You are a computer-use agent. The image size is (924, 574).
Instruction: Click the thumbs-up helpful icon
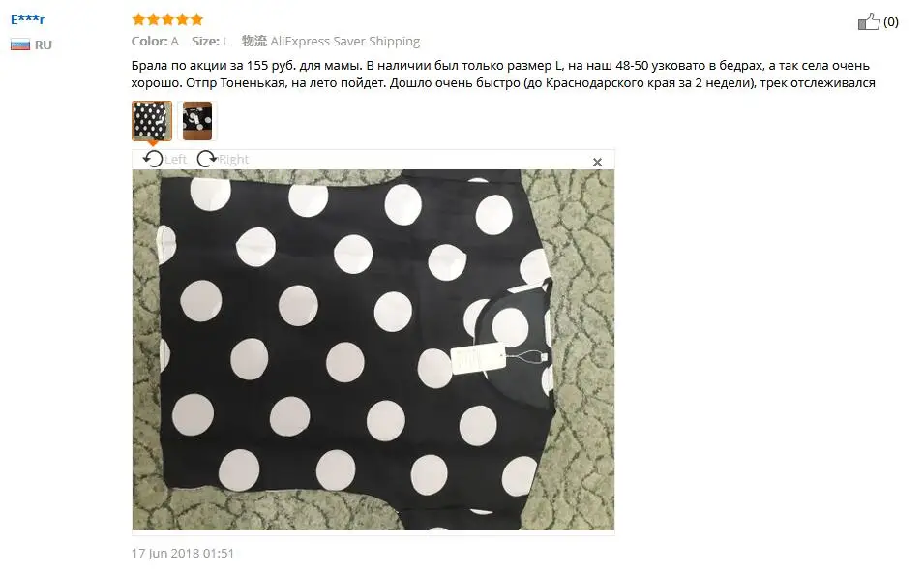(869, 22)
